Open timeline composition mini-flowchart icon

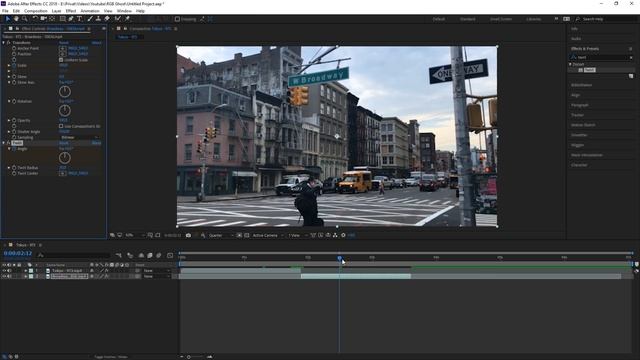(118, 256)
